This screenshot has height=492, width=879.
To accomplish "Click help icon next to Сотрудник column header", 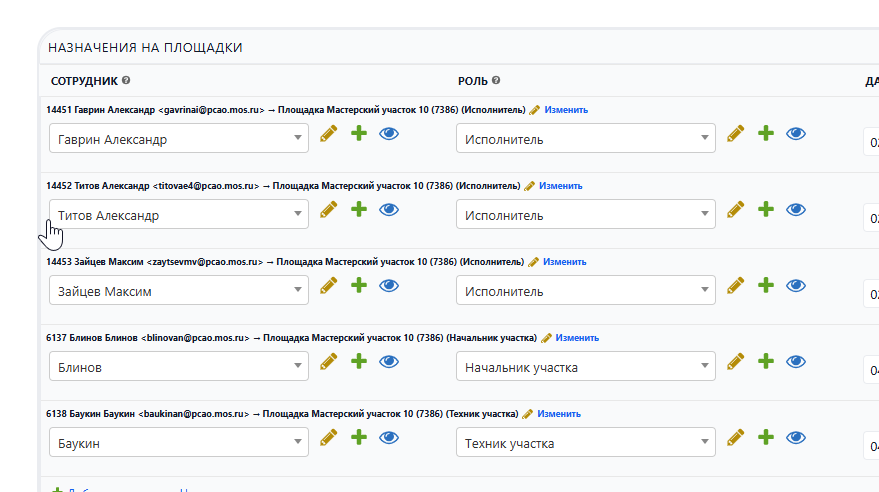I will pos(127,81).
